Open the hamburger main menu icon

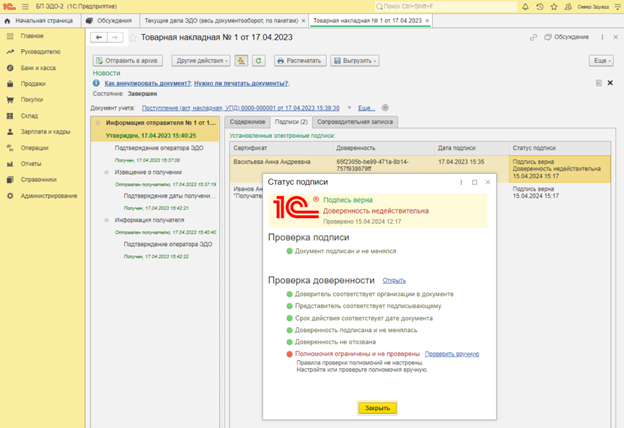click(25, 6)
